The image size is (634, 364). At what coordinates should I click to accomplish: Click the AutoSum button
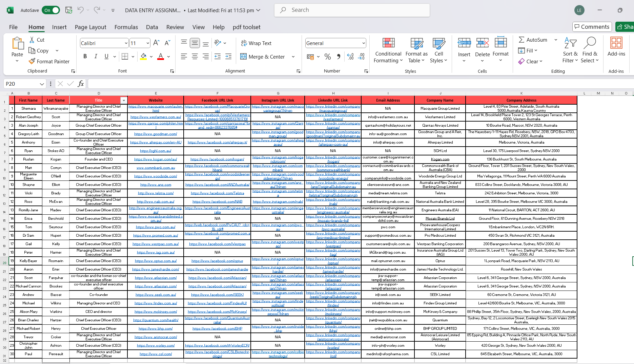click(533, 40)
